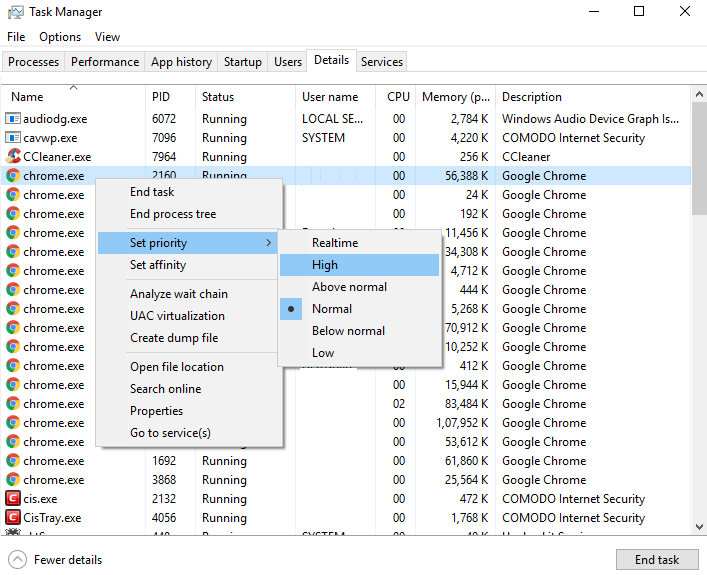Image resolution: width=707 pixels, height=575 pixels.
Task: Sort by the Description column header
Action: click(x=593, y=97)
